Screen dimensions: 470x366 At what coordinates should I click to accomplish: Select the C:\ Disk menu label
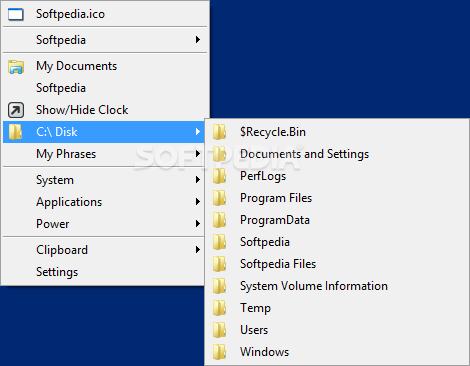[x=57, y=132]
